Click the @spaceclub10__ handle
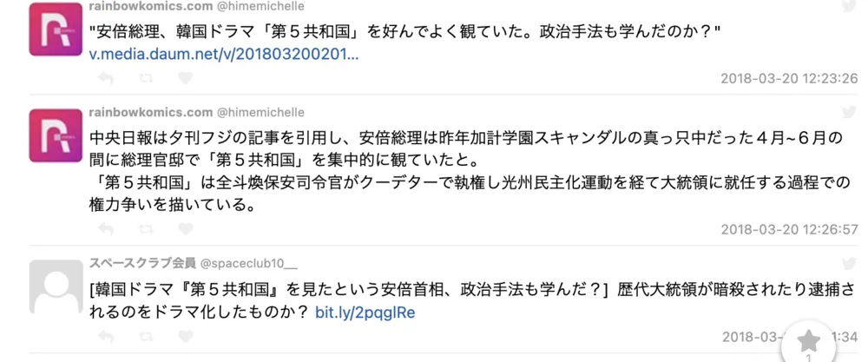 pos(248,263)
